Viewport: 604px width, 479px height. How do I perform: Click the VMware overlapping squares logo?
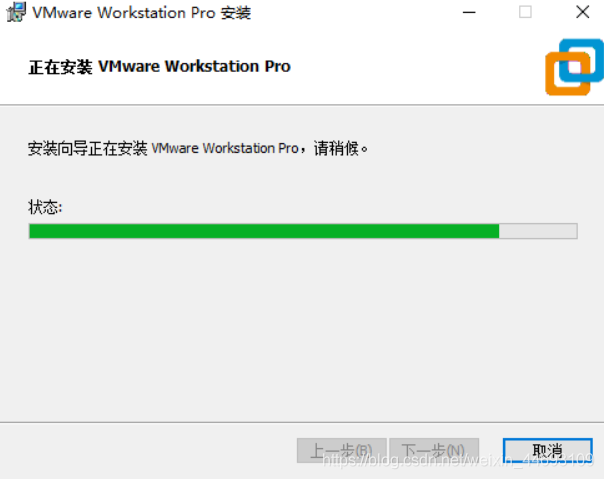[574, 67]
